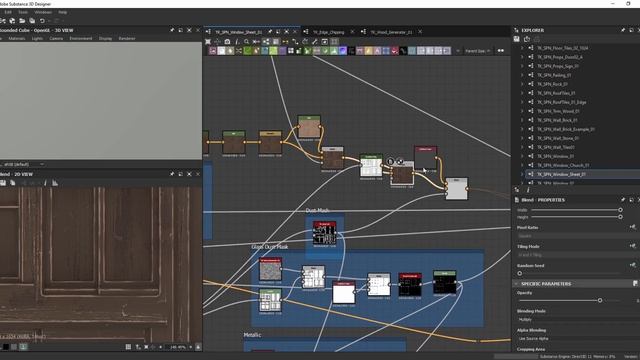Click the histogram icon in 2D view toolbar
The height and width of the screenshot is (360, 640).
point(55,183)
